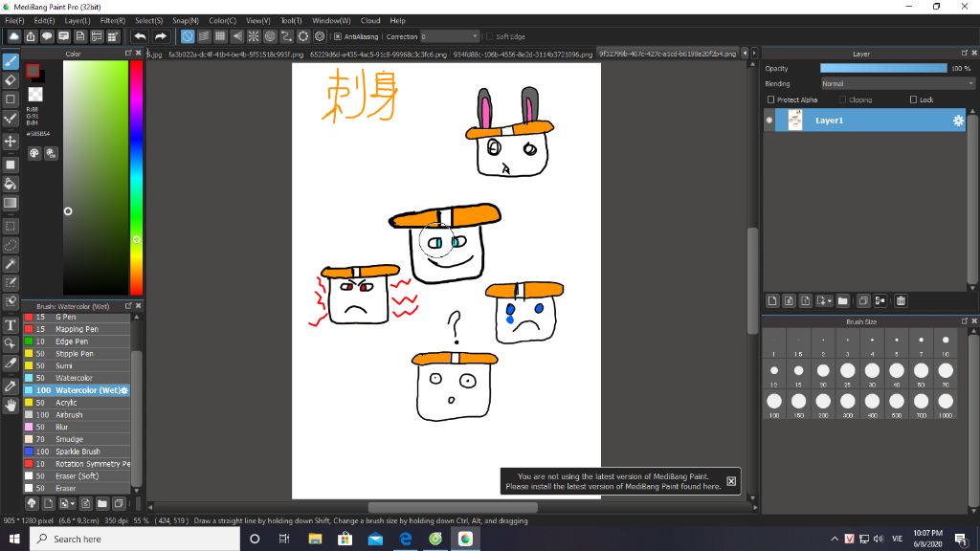Click the rainbow hue strip
The image size is (980, 551).
[x=136, y=177]
